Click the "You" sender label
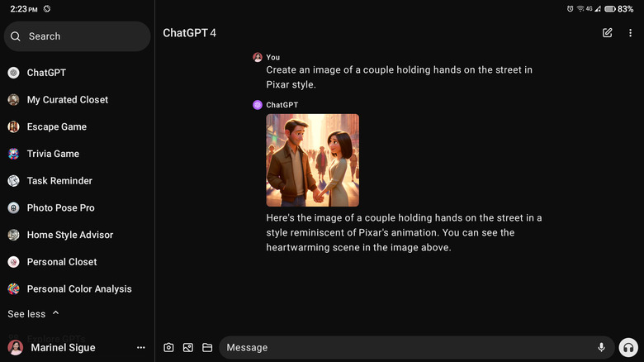This screenshot has height=362, width=644. tap(272, 57)
